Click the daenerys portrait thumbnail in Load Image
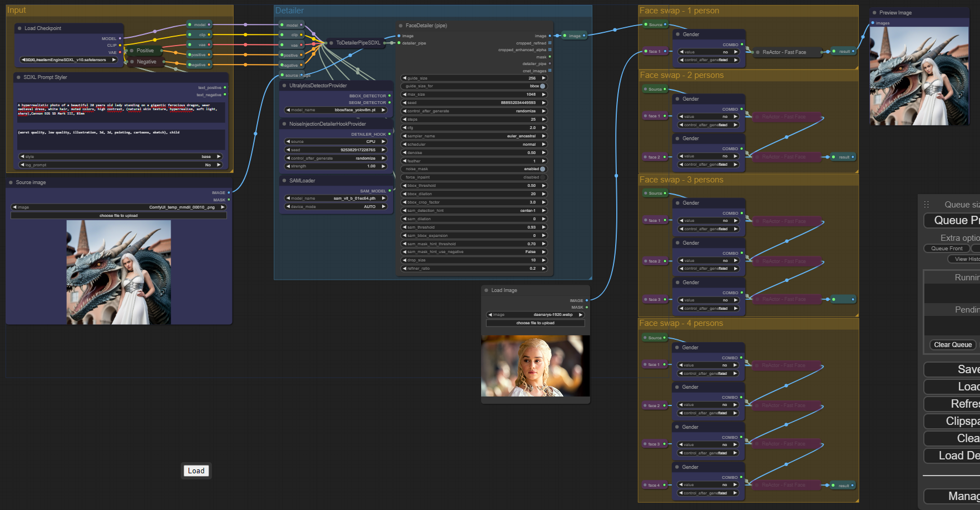Viewport: 980px width, 510px height. pyautogui.click(x=535, y=365)
